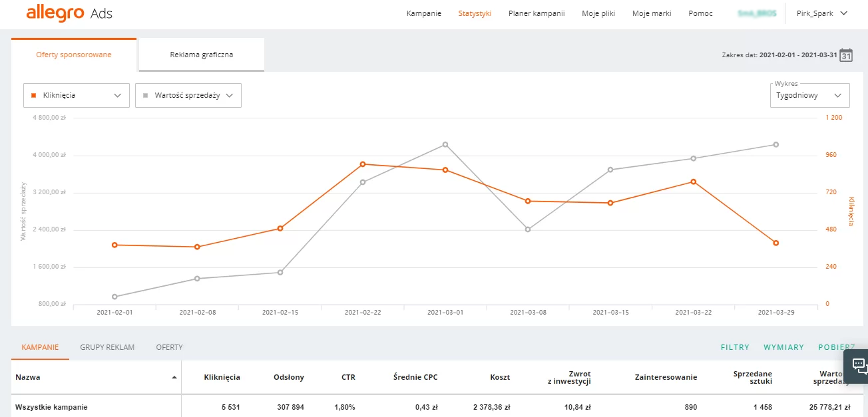Click the WYMIARY button
Viewport: 868px width, 417px height.
coord(783,347)
